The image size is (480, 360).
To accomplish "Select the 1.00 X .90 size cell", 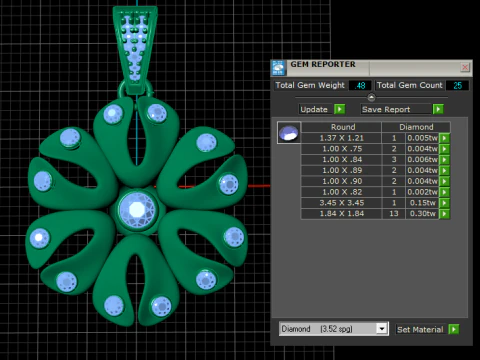I will tap(341, 181).
